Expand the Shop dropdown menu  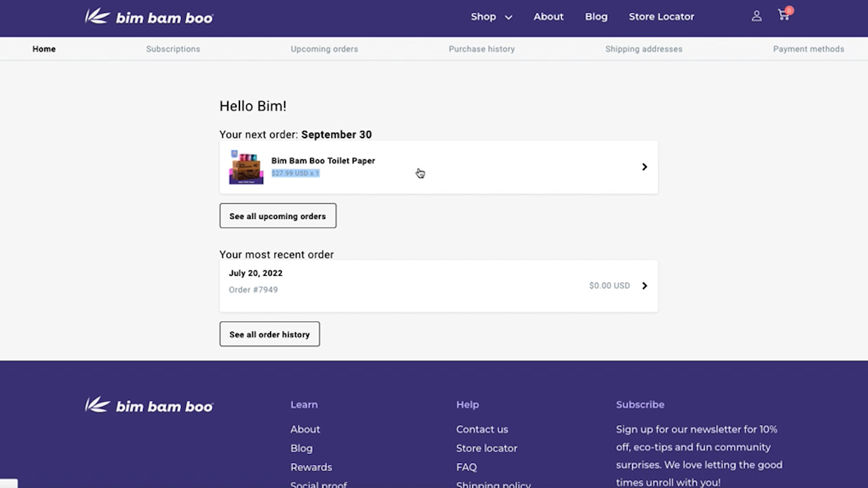point(491,16)
